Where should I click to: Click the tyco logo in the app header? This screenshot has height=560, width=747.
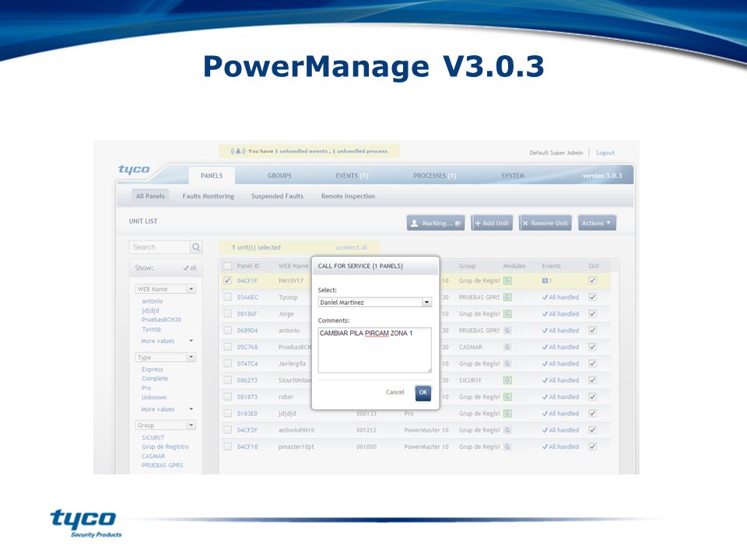(x=134, y=170)
